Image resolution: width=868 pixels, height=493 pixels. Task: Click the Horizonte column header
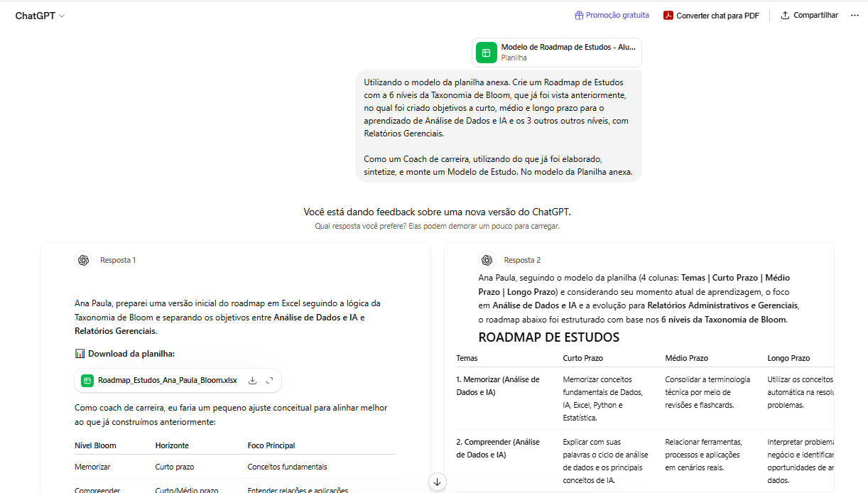click(172, 445)
